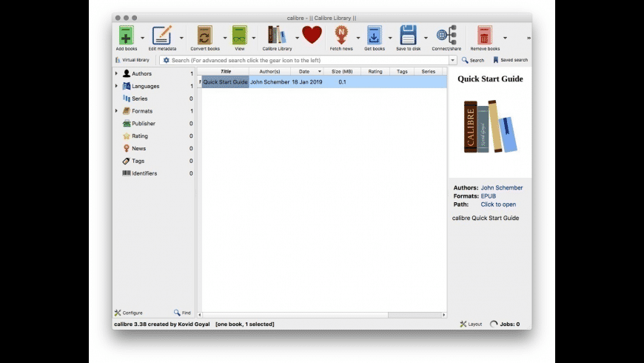This screenshot has width=644, height=363.
Task: Open John Schember author link
Action: pyautogui.click(x=501, y=188)
